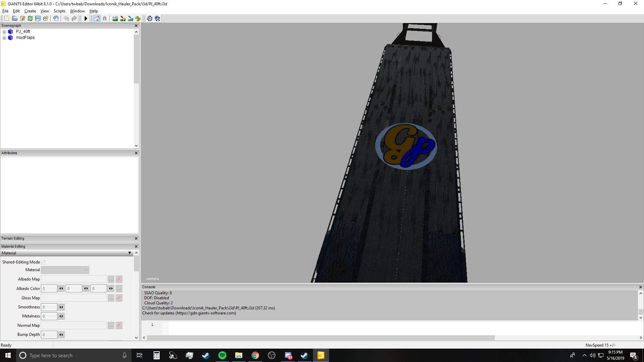Click the Undo arrow icon
Viewport: 644px width, 362px height.
pos(66,19)
